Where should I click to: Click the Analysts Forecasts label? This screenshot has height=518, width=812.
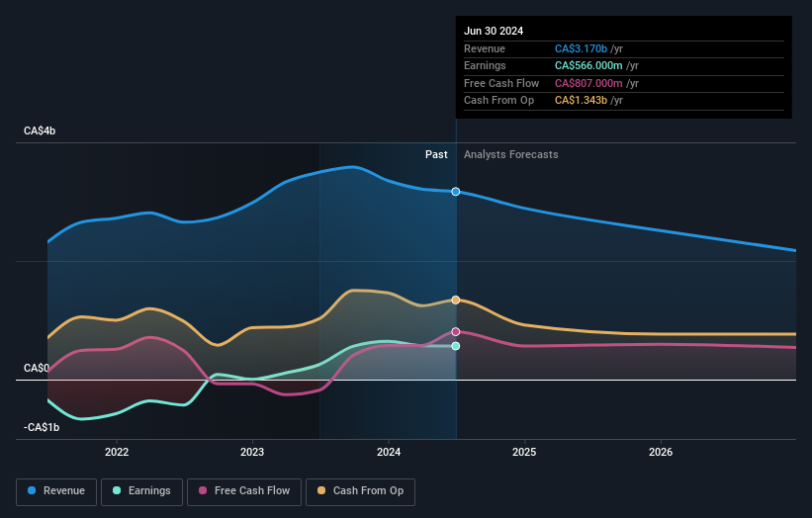click(x=511, y=154)
